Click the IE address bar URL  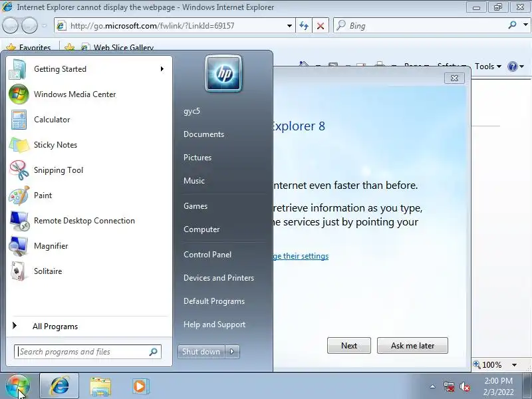(152, 26)
